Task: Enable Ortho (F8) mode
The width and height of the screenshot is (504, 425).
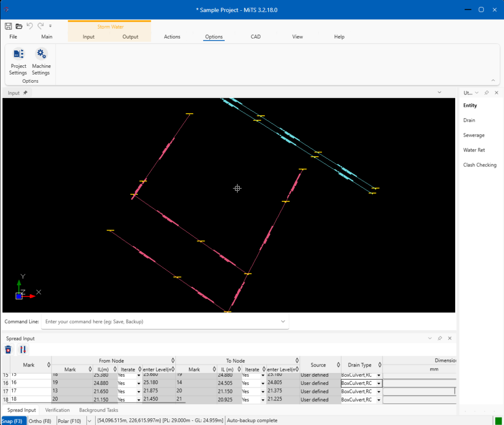Action: [41, 420]
